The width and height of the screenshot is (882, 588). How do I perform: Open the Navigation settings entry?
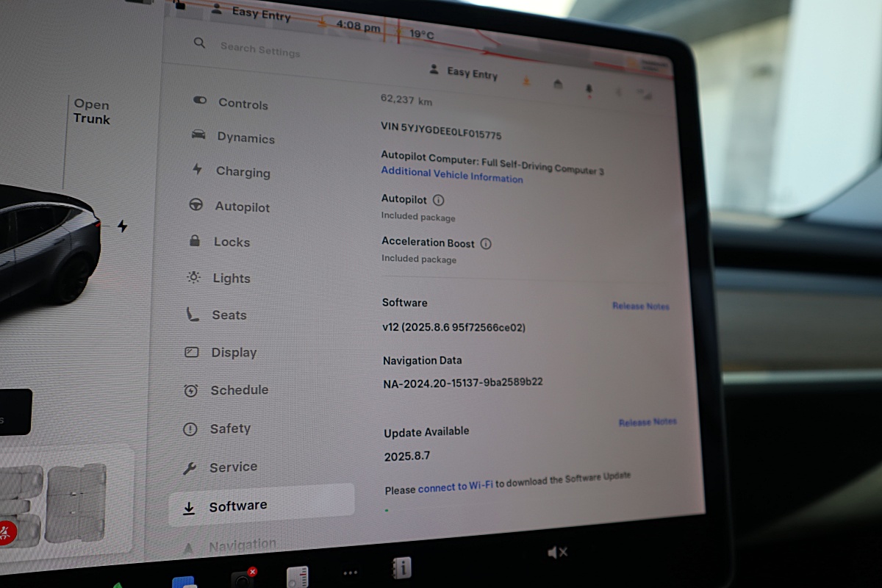tap(229, 545)
